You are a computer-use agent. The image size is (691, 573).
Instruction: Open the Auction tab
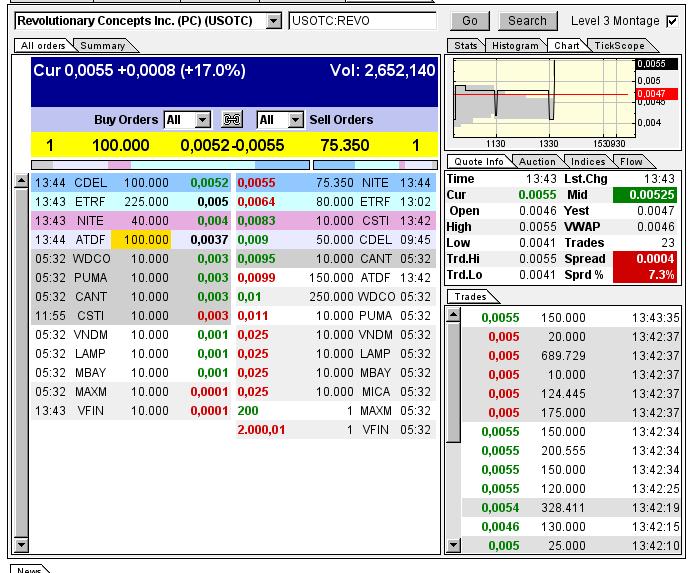(x=537, y=161)
